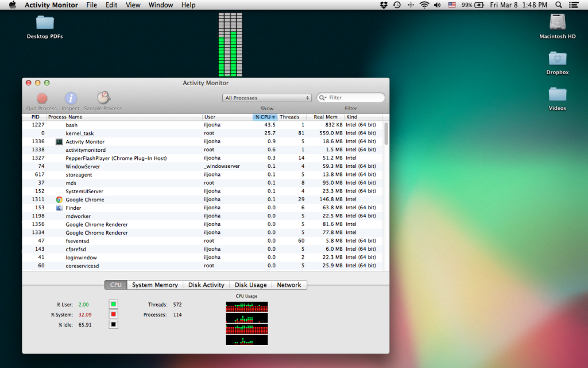Open the Edit menu
Image resolution: width=588 pixels, height=368 pixels.
111,5
